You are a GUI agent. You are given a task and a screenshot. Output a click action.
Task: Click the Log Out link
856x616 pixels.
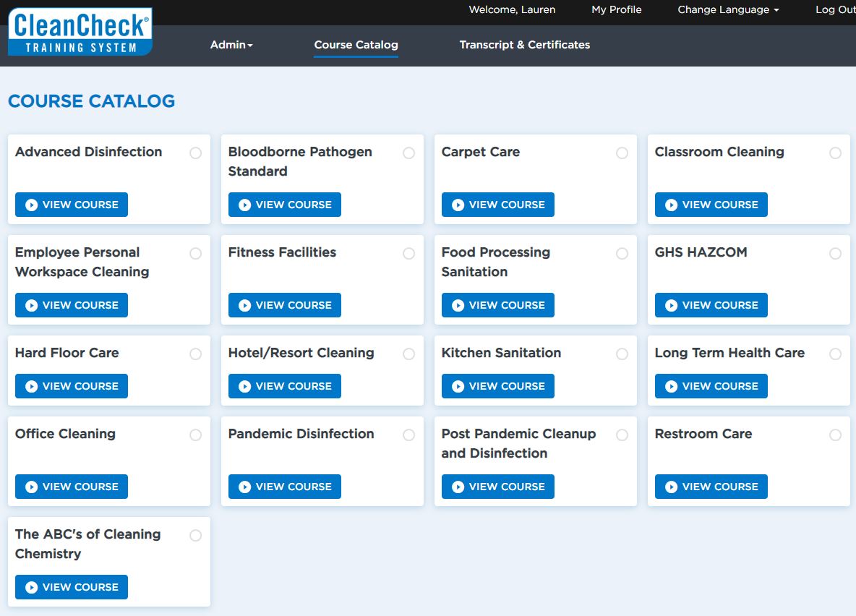(x=835, y=9)
